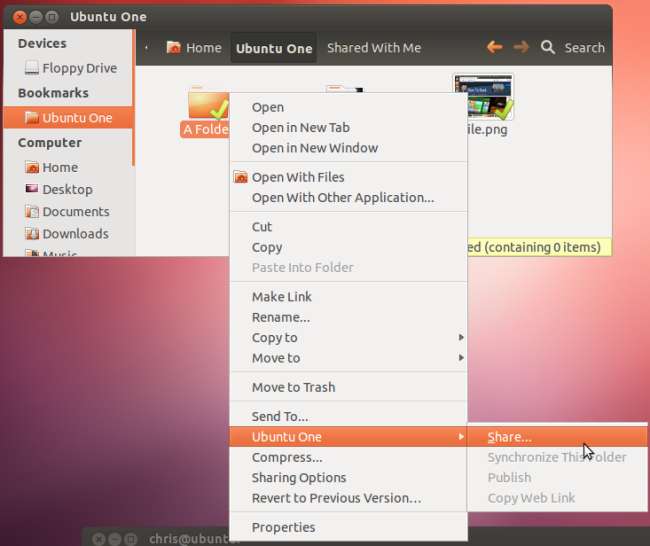Click the path bar left scroll arrow
This screenshot has height=546, width=650.
(146, 48)
